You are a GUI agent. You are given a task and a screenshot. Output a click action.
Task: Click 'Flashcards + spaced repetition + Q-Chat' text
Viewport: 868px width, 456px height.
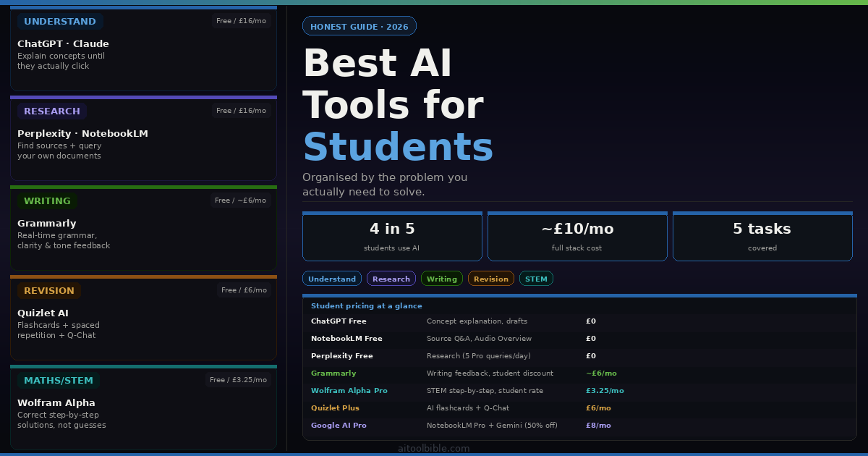pyautogui.click(x=59, y=330)
